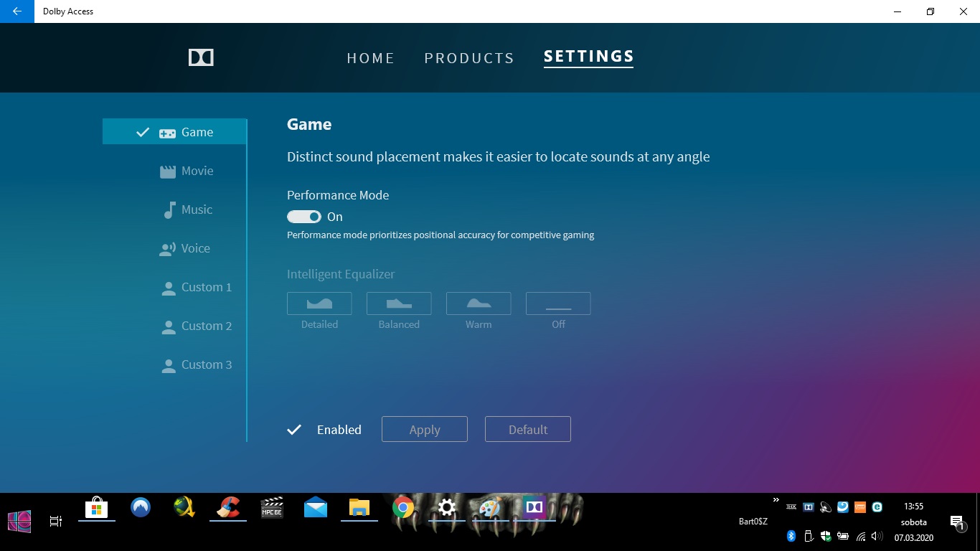This screenshot has height=551, width=980.
Task: Open Wi-Fi network tray icon
Action: pos(860,536)
